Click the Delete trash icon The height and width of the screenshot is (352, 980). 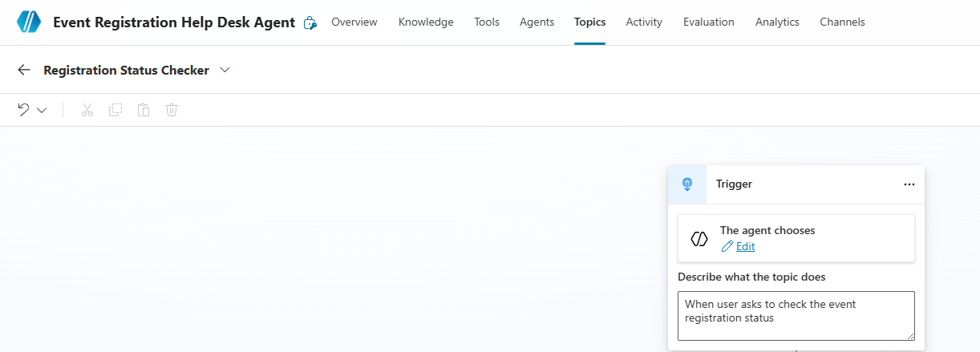172,110
